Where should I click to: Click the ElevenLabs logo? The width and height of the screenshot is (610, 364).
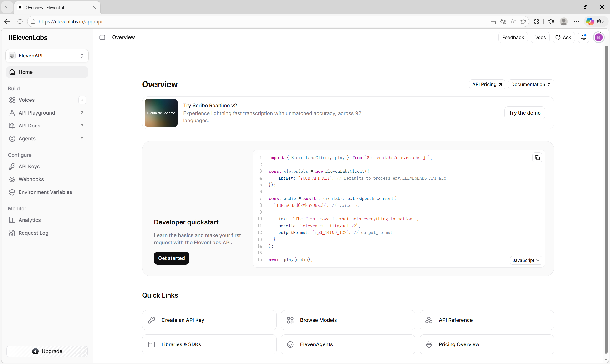pyautogui.click(x=28, y=38)
